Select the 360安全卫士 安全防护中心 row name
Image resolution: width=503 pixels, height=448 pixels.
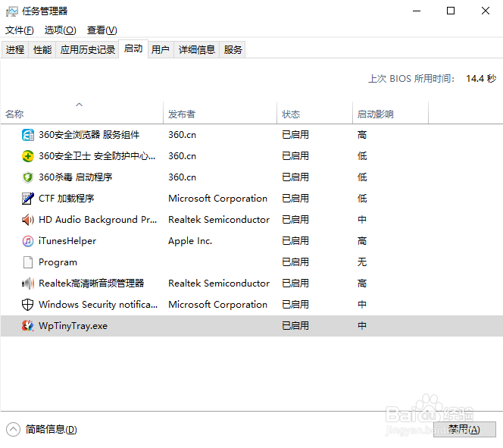click(97, 156)
